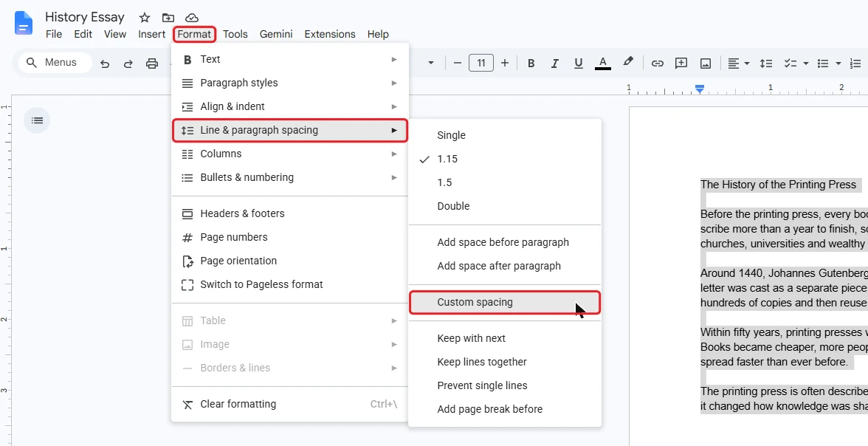868x446 pixels.
Task: Open Custom spacing dialog
Action: click(505, 303)
